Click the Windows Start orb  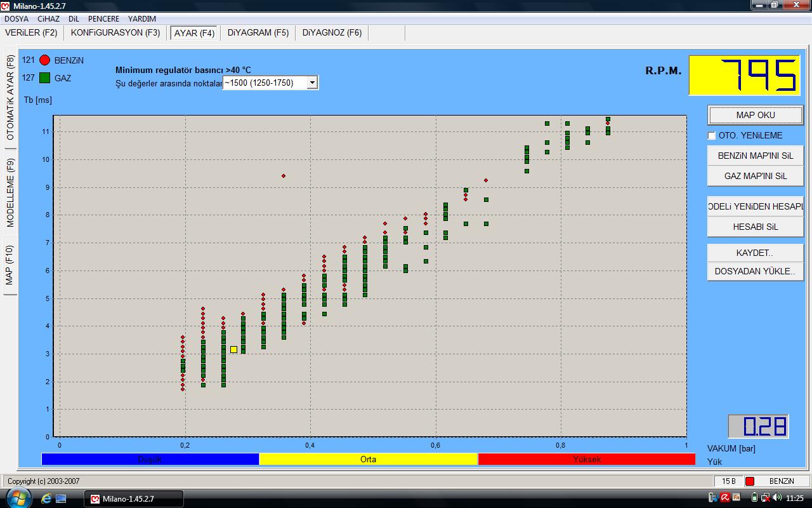click(19, 497)
